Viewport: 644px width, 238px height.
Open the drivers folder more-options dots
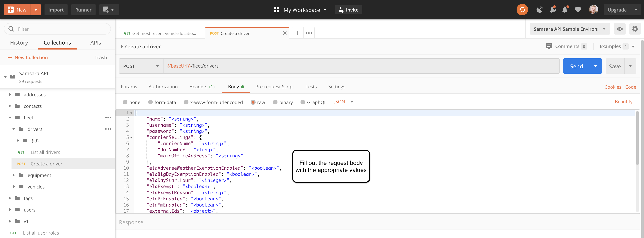pyautogui.click(x=108, y=129)
